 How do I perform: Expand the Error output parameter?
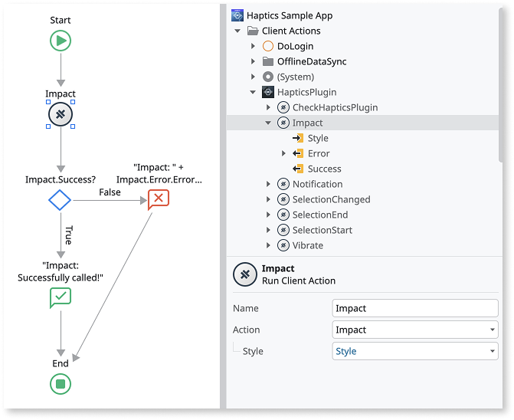284,153
